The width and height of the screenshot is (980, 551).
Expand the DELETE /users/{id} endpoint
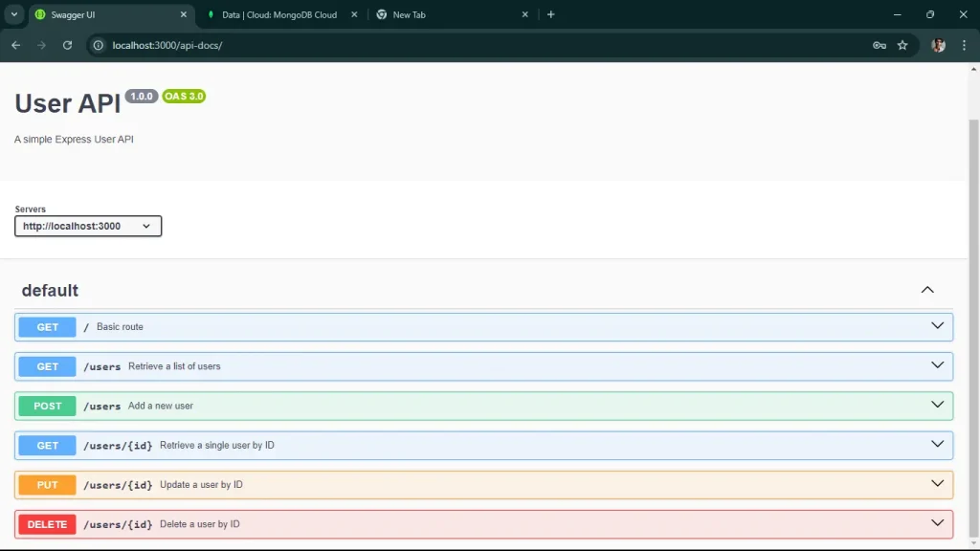pos(935,522)
